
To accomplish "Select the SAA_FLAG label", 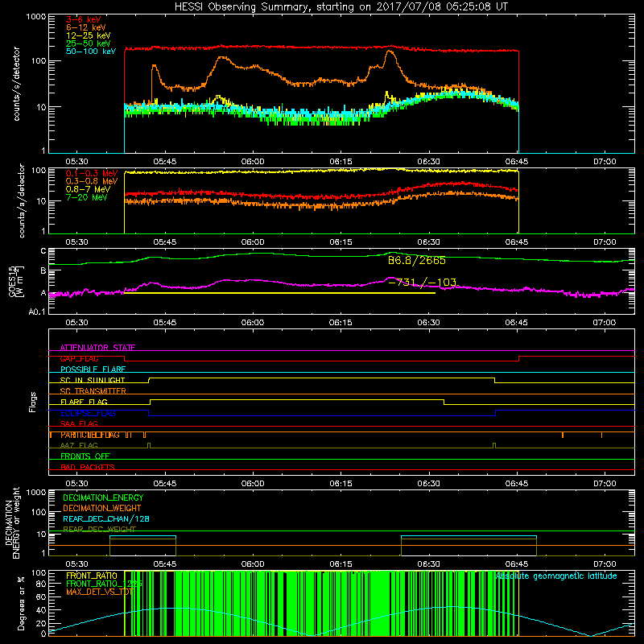I will (79, 423).
